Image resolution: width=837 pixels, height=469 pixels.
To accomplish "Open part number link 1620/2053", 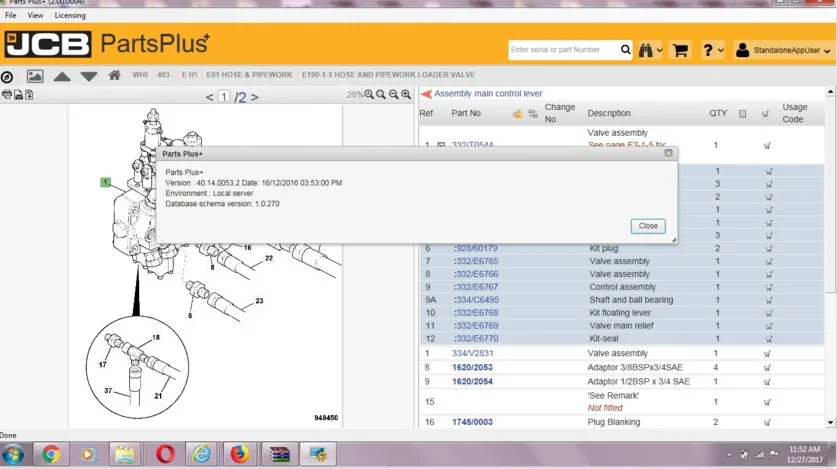I will pos(474,368).
